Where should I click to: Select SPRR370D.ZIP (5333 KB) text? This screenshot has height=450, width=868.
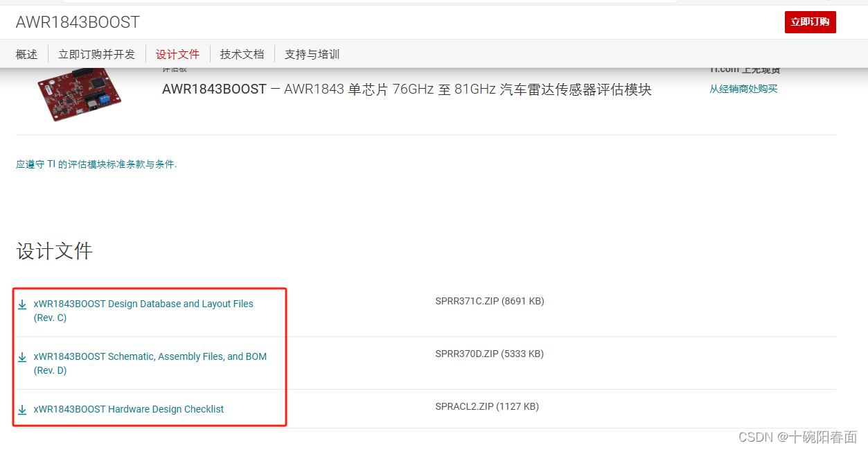coord(489,354)
